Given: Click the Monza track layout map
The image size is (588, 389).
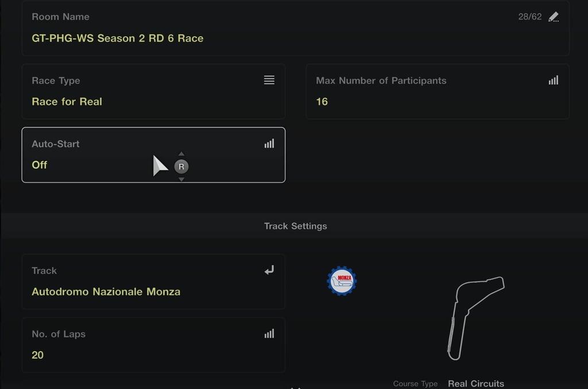Looking at the screenshot, I should [475, 318].
